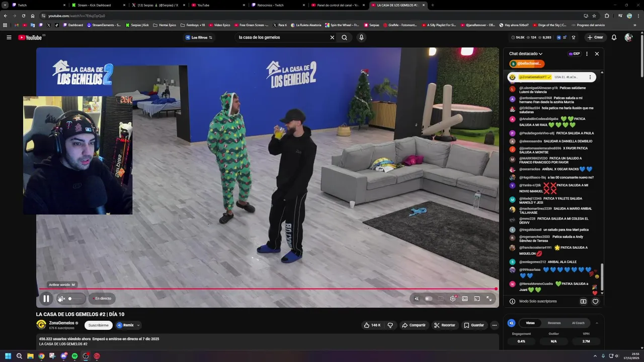
Task: Open a new browser tab
Action: click(433, 5)
